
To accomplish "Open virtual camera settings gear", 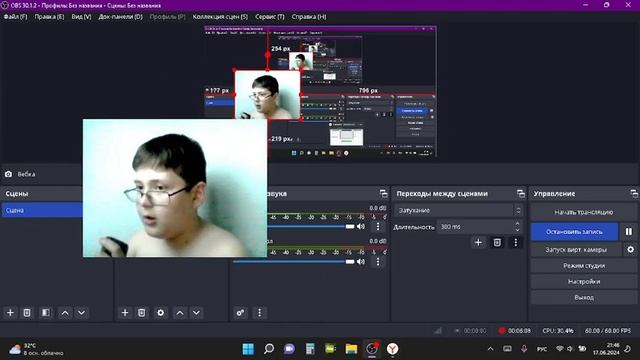I will [x=631, y=249].
